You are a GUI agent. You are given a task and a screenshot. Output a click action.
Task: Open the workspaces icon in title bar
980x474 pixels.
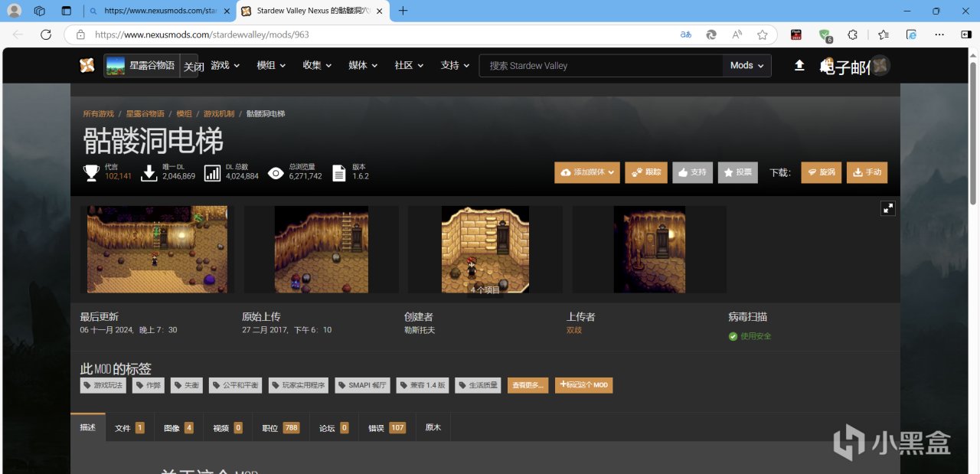point(40,11)
